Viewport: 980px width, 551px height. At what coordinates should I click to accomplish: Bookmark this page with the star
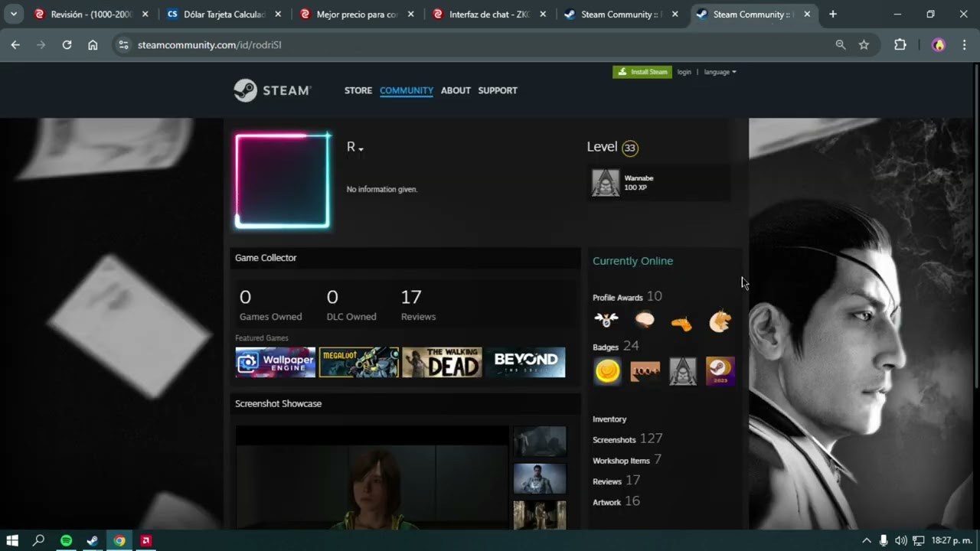pos(864,45)
